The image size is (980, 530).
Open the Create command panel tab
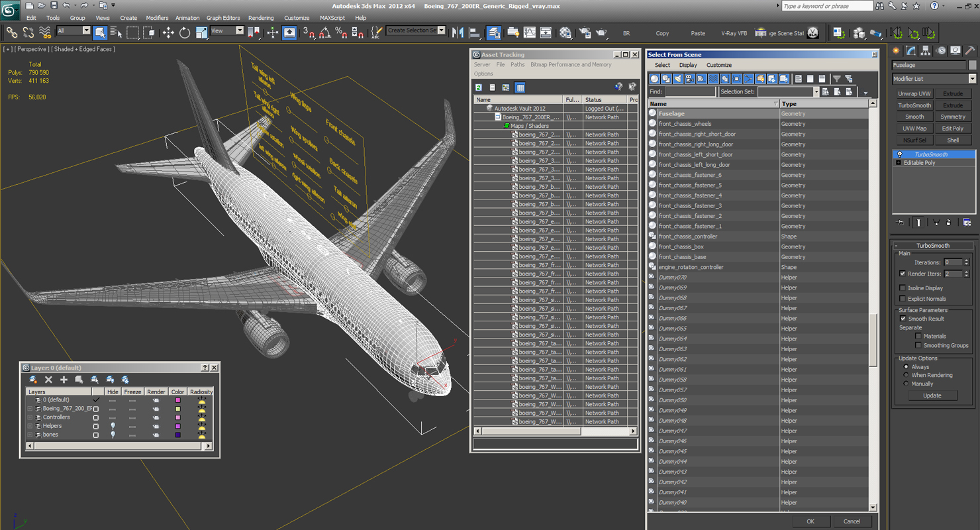click(896, 50)
